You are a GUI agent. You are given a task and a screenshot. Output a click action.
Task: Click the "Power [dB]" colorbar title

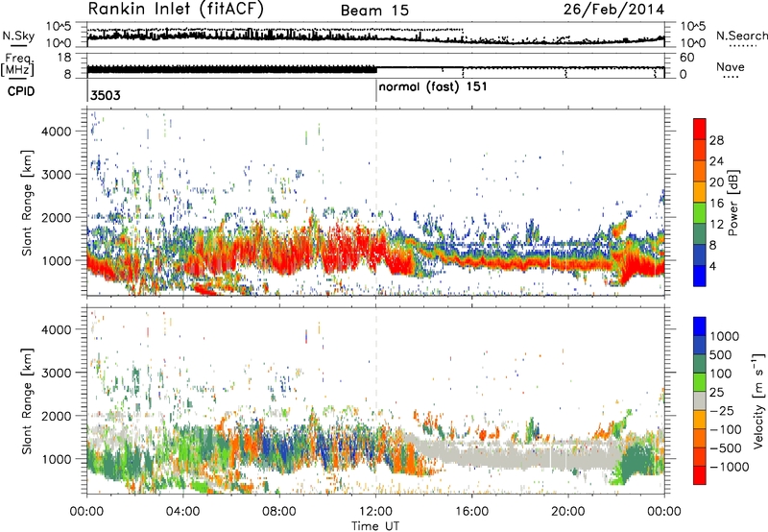(732, 203)
